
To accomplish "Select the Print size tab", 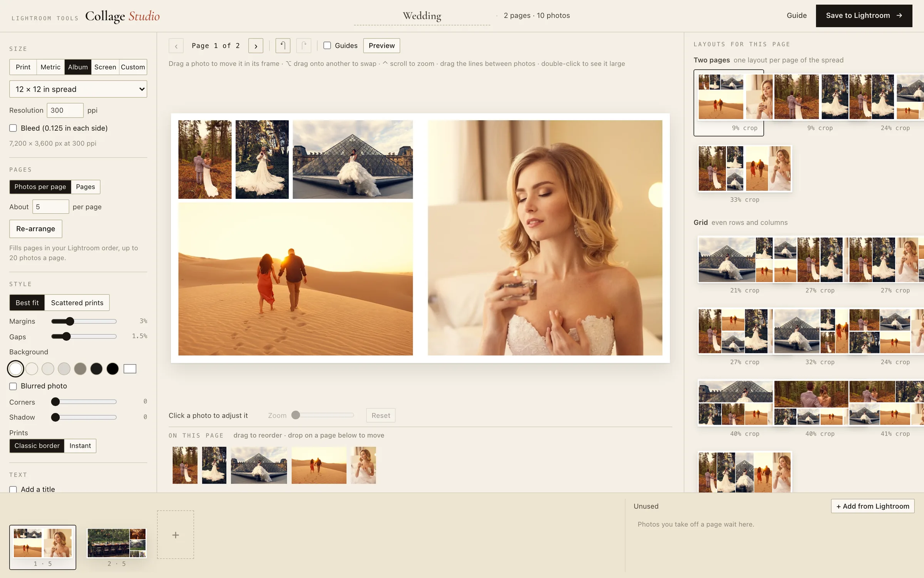I will click(x=23, y=67).
